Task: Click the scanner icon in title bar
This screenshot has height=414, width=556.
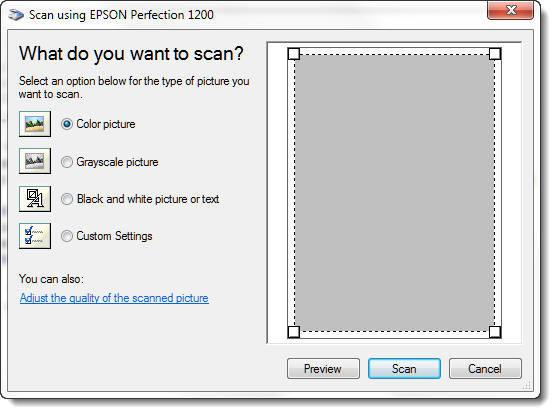Action: tap(16, 15)
